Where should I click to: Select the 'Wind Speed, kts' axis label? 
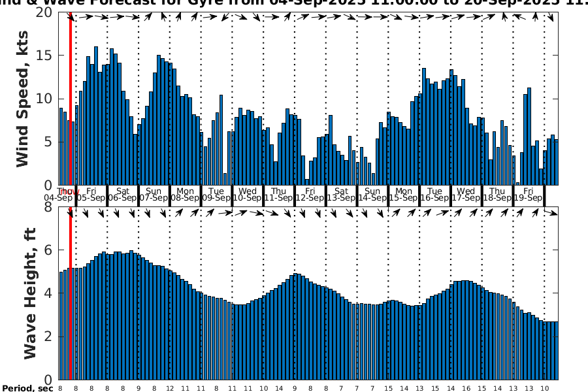(22, 99)
